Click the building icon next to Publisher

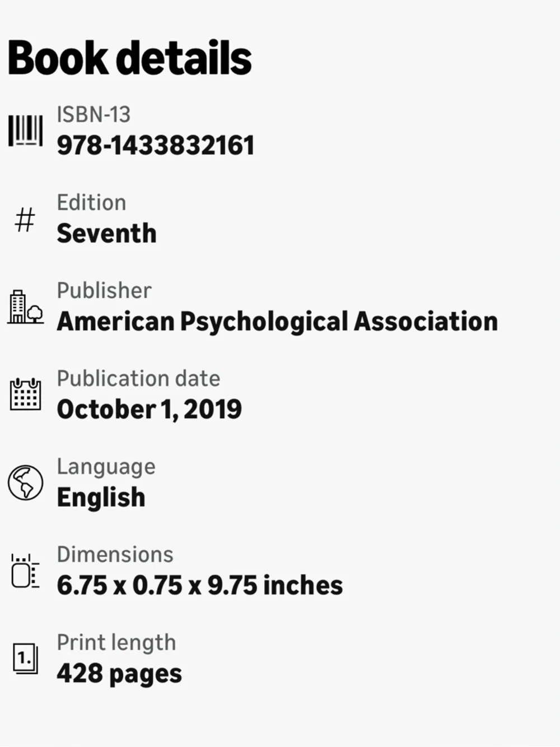(x=25, y=307)
